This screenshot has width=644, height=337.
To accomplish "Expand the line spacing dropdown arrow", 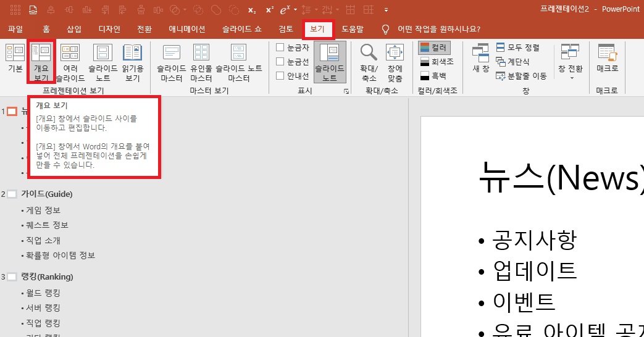I will click(316, 10).
